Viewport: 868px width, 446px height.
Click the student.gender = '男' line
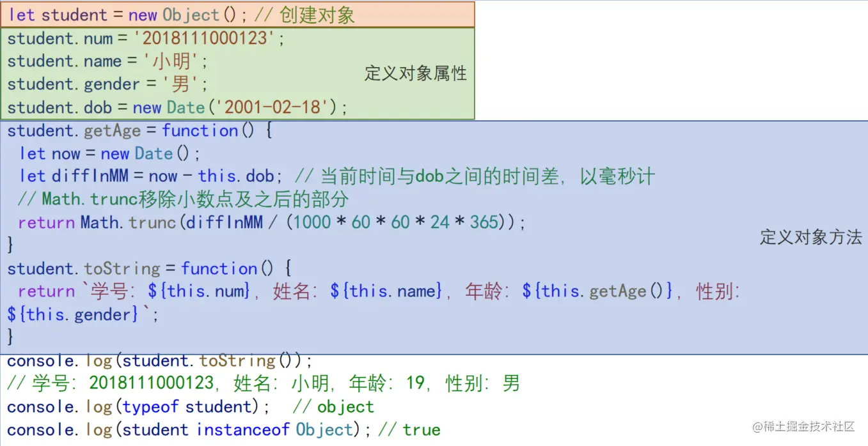(x=106, y=84)
